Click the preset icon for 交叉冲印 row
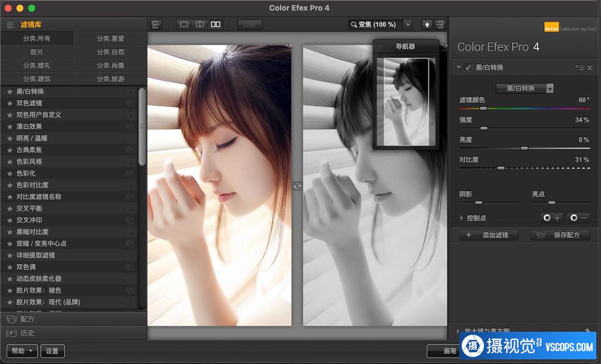601x364 pixels. pos(130,220)
